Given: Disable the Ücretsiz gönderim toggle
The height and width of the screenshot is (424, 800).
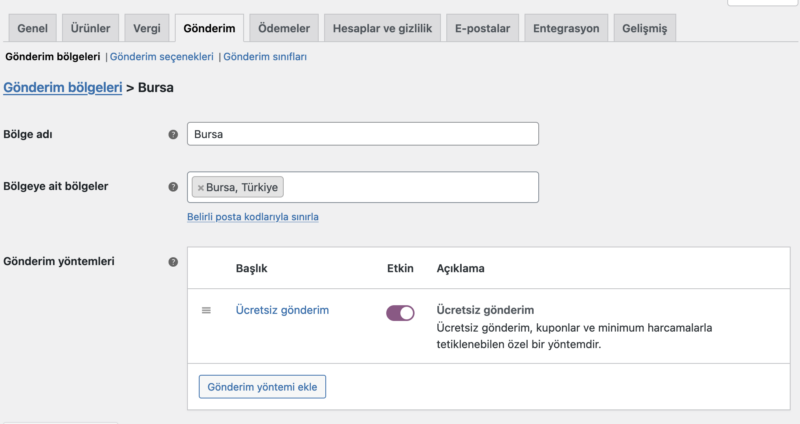Looking at the screenshot, I should [400, 313].
